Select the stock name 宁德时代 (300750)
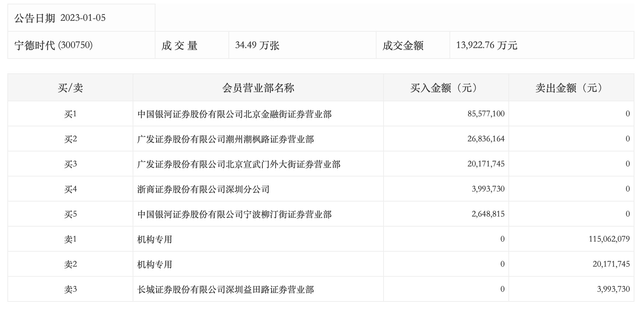Screen dimensions: 644x311 point(53,45)
